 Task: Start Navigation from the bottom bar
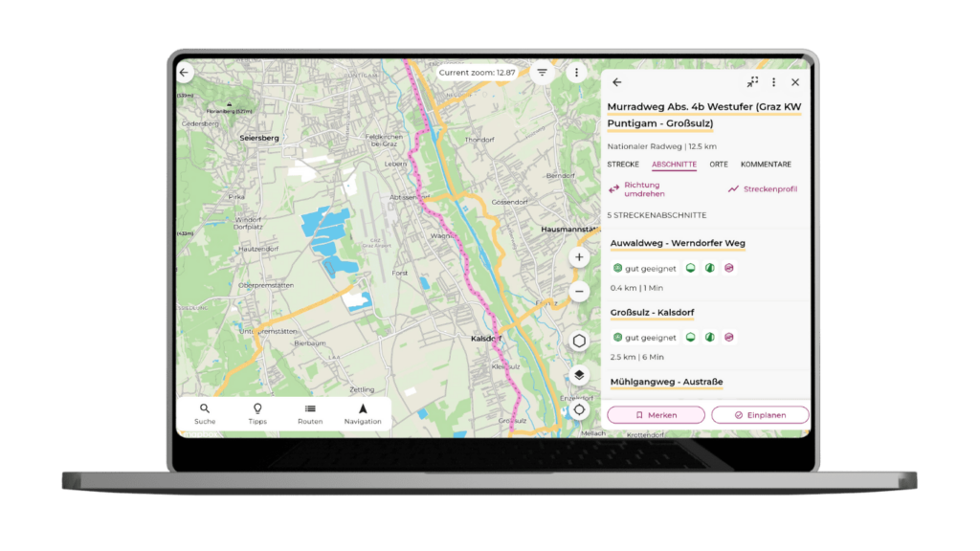point(363,413)
